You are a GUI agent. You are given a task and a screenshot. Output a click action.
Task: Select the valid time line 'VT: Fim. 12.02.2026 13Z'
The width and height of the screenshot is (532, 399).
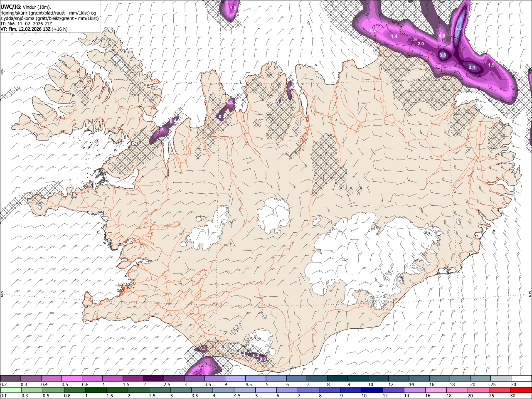25,29
